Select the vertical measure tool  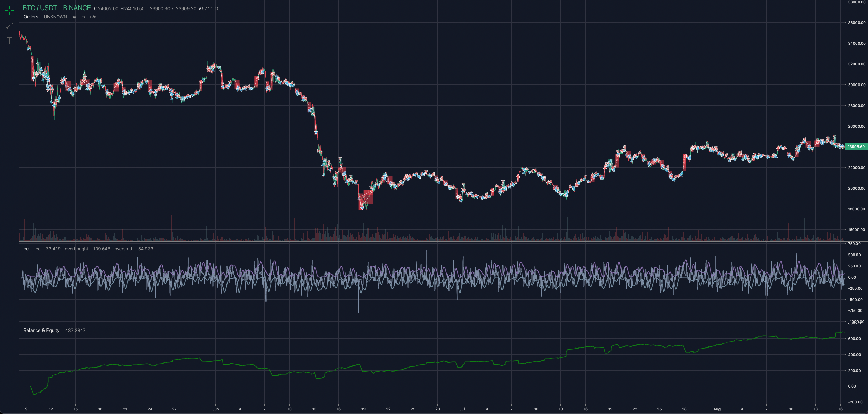pyautogui.click(x=10, y=41)
